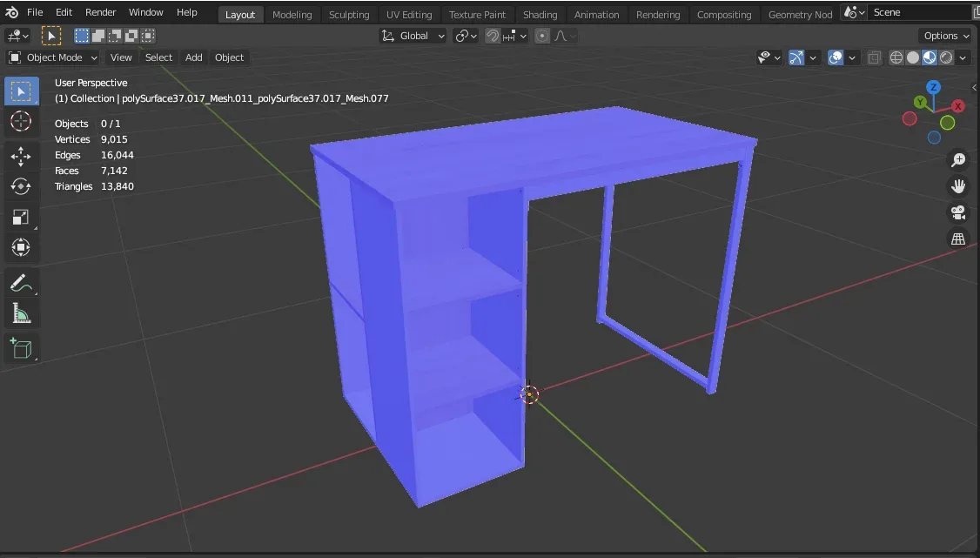Select the Move tool in the toolbar
Image resolution: width=980 pixels, height=558 pixels.
click(x=21, y=157)
